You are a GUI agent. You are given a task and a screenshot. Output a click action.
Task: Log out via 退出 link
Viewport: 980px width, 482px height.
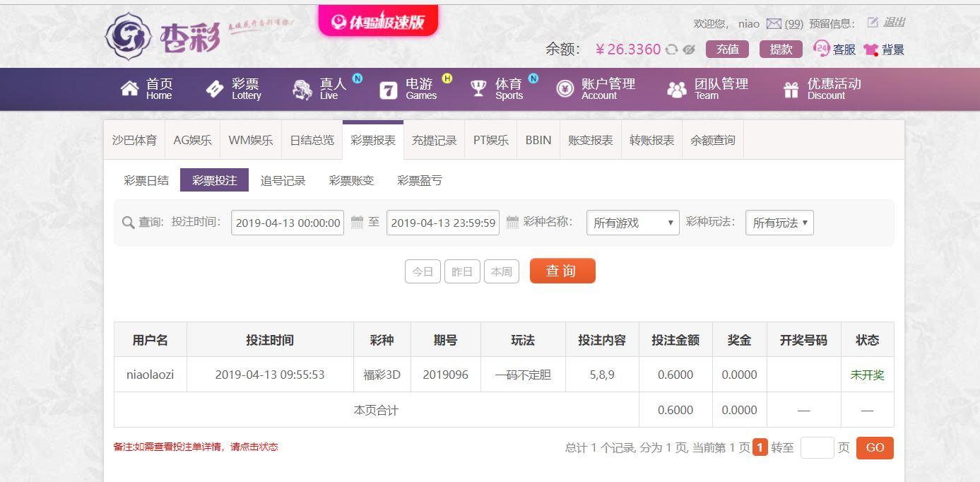pyautogui.click(x=894, y=23)
